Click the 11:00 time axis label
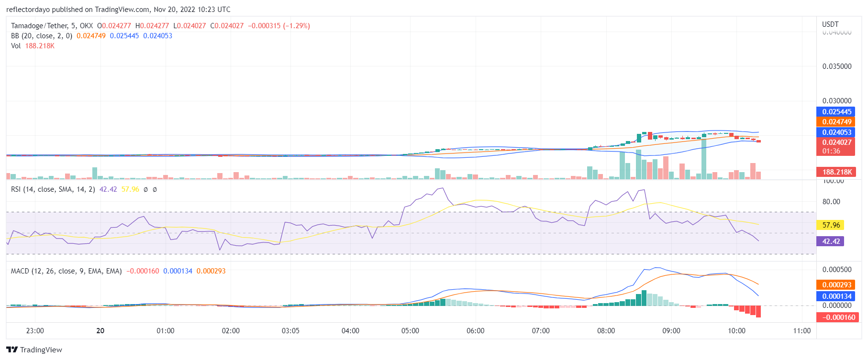 click(x=802, y=331)
